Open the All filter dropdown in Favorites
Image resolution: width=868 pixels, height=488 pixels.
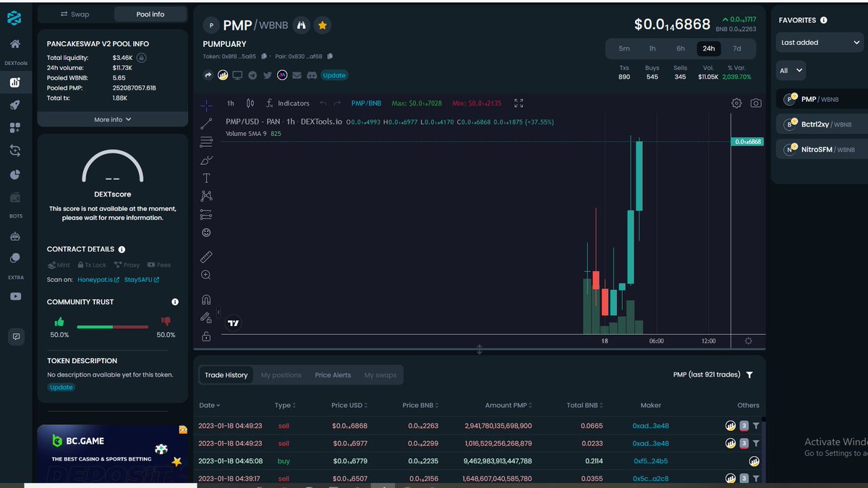(x=791, y=70)
